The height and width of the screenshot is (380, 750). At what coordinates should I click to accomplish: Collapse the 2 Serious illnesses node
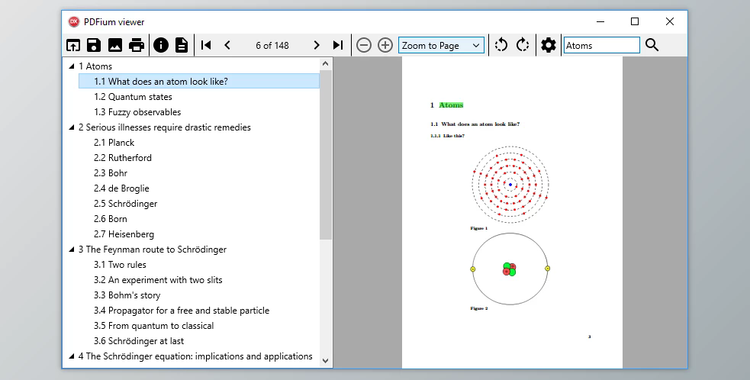pos(72,127)
